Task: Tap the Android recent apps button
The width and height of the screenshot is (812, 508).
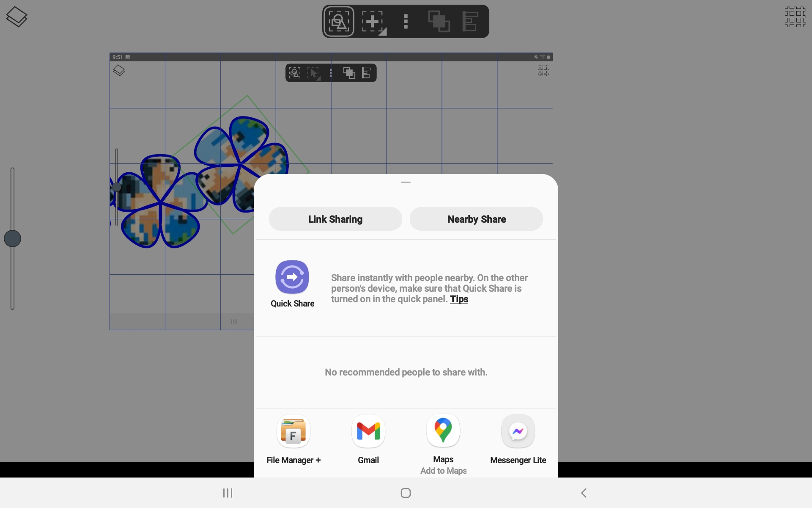Action: click(228, 493)
